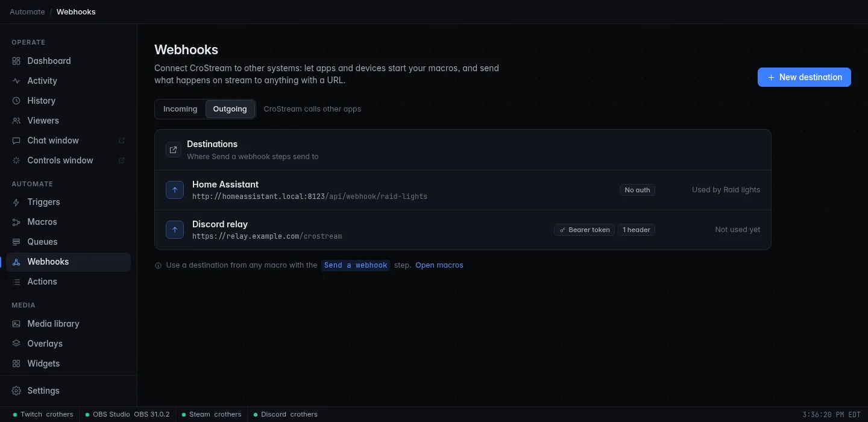Click the Overlays layers icon
Image resolution: width=868 pixels, height=422 pixels.
[16, 344]
